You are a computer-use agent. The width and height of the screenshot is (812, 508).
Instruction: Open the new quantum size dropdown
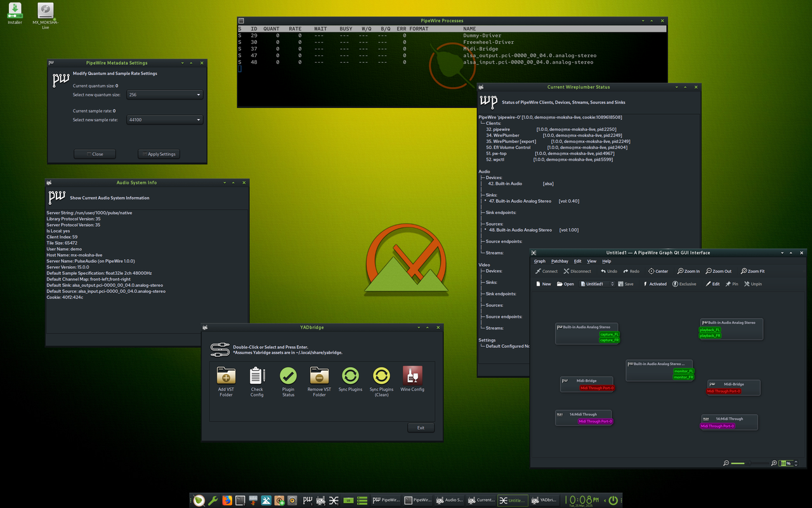[164, 95]
